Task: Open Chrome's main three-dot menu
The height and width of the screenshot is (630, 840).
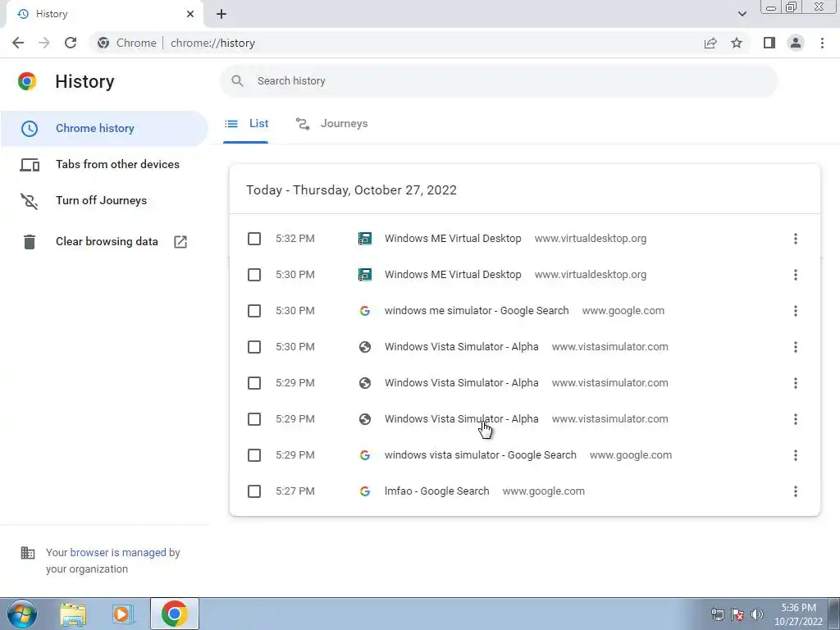Action: click(x=822, y=43)
